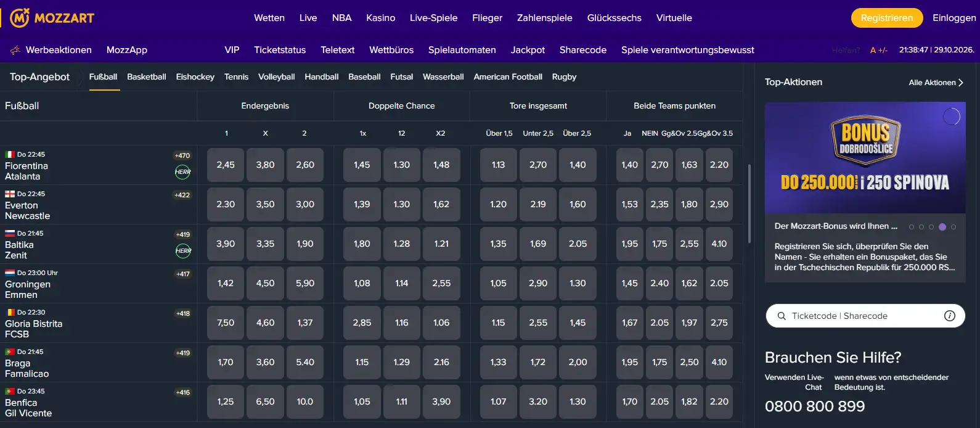The width and height of the screenshot is (980, 428).
Task: Click the Mozzart logo icon
Action: tap(20, 18)
